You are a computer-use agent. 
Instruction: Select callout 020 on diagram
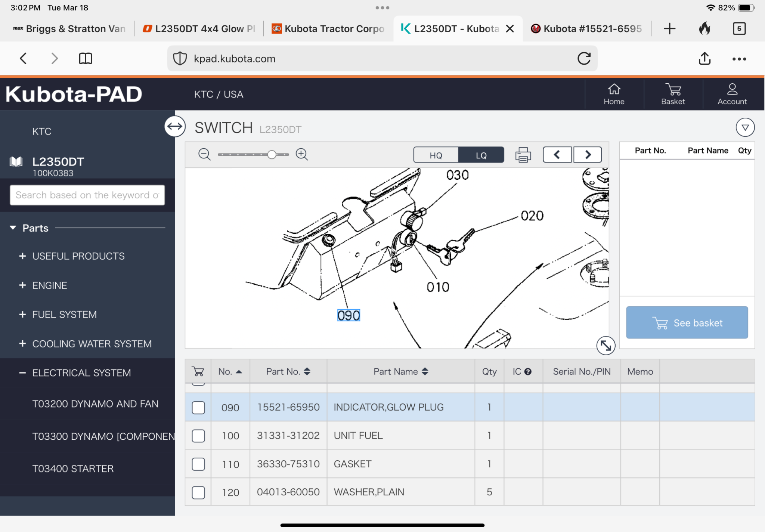(x=532, y=216)
